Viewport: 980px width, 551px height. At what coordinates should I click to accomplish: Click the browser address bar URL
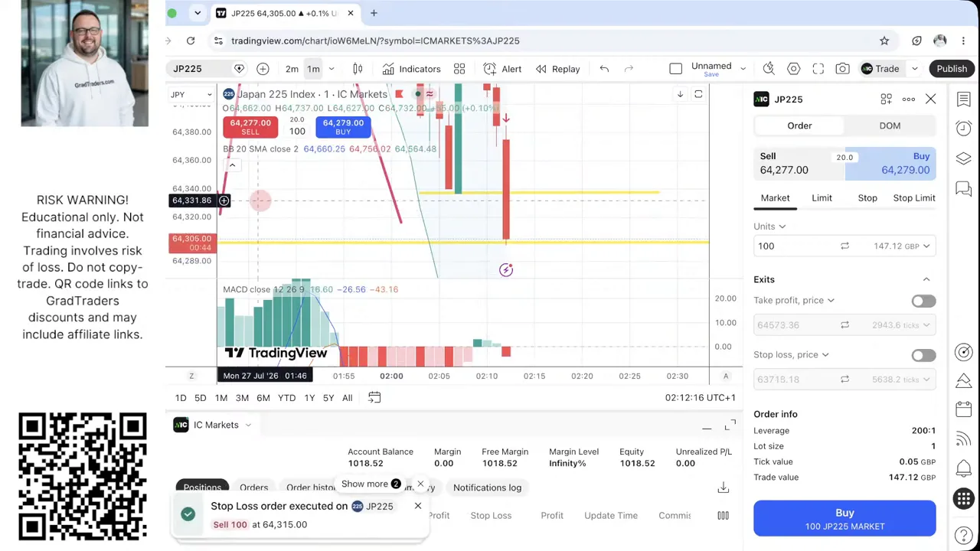(375, 41)
